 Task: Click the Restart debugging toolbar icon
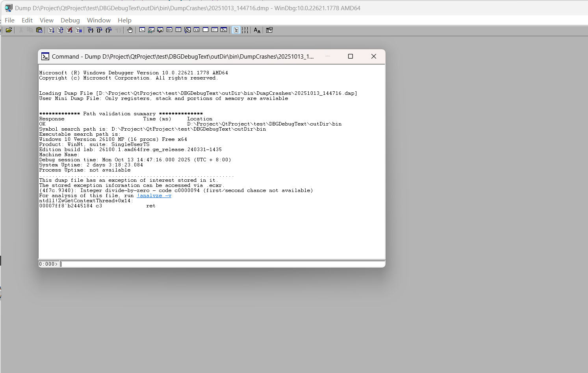click(x=60, y=30)
